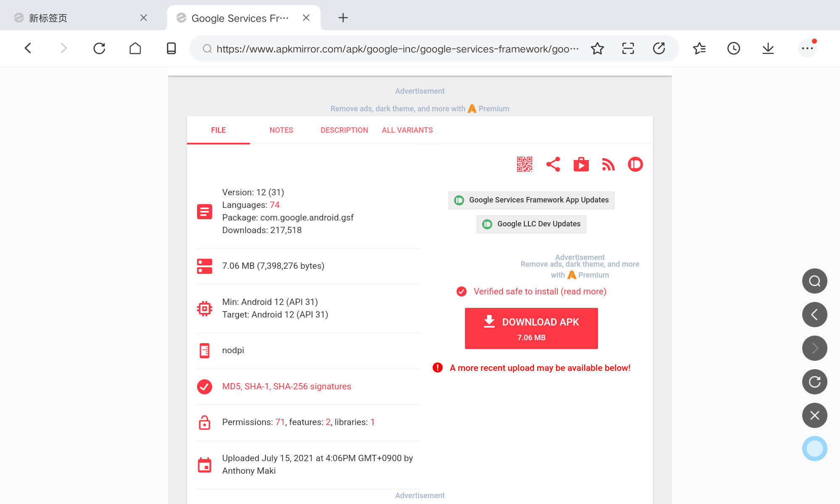Screen dimensions: 840x504
Task: Subscribe to Google LLC Dev Updates
Action: (x=531, y=224)
